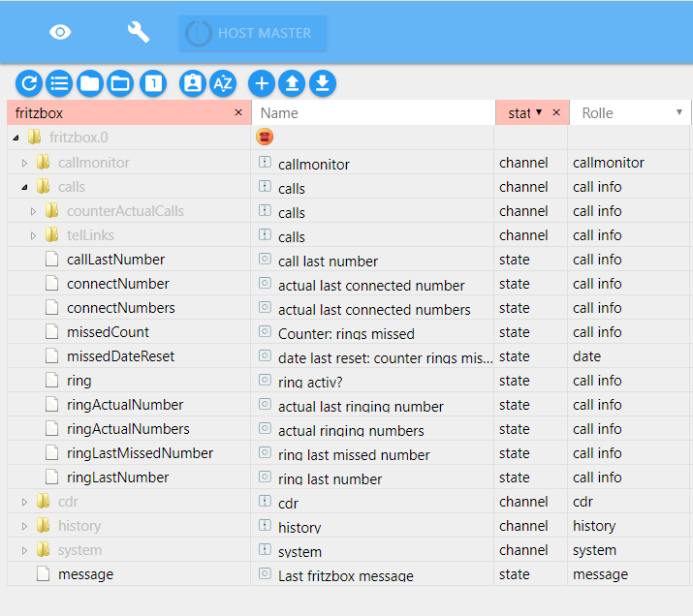Click the callmonitor folder icon
Screen dimensions: 693x616
[43, 162]
